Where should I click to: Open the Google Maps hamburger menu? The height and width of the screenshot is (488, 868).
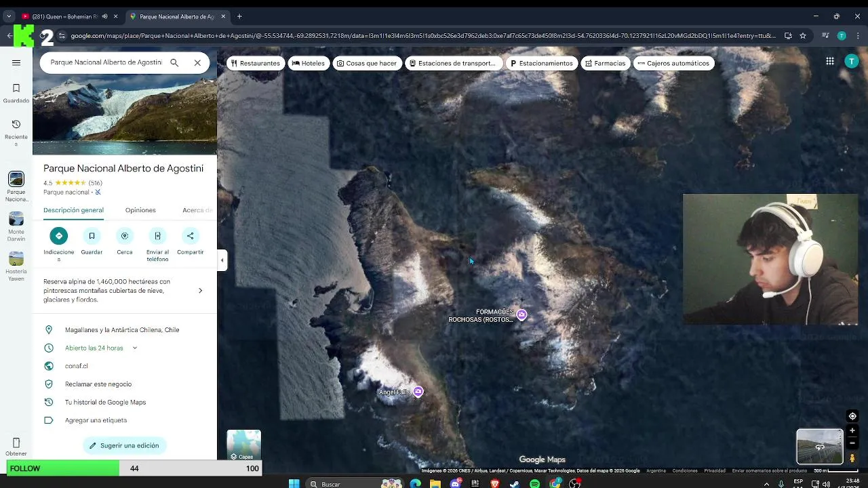16,63
